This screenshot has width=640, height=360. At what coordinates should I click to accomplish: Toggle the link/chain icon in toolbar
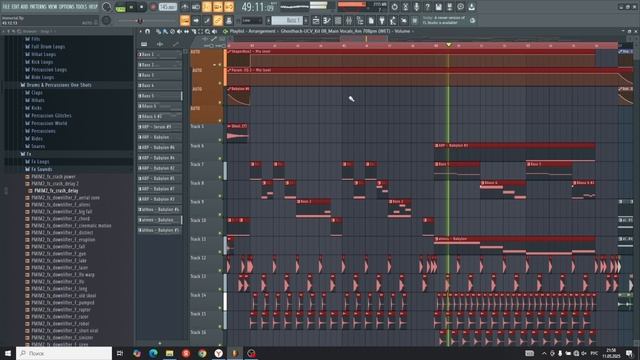click(x=218, y=20)
